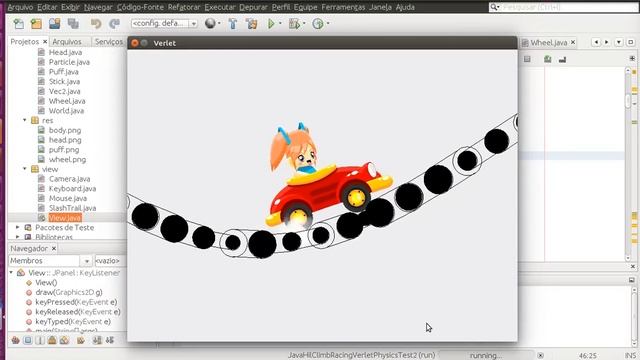Click the Save All toolbar icon
Image resolution: width=640 pixels, height=360 pixels.
point(73,24)
